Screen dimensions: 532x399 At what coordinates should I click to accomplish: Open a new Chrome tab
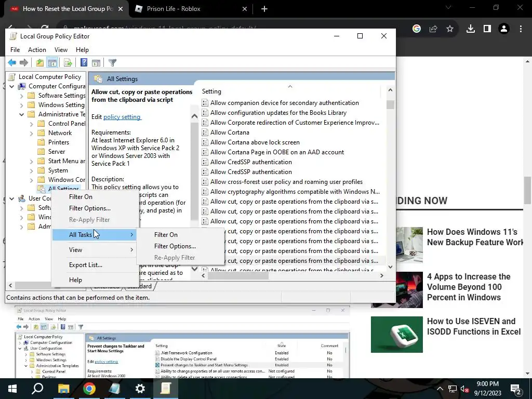(x=264, y=9)
